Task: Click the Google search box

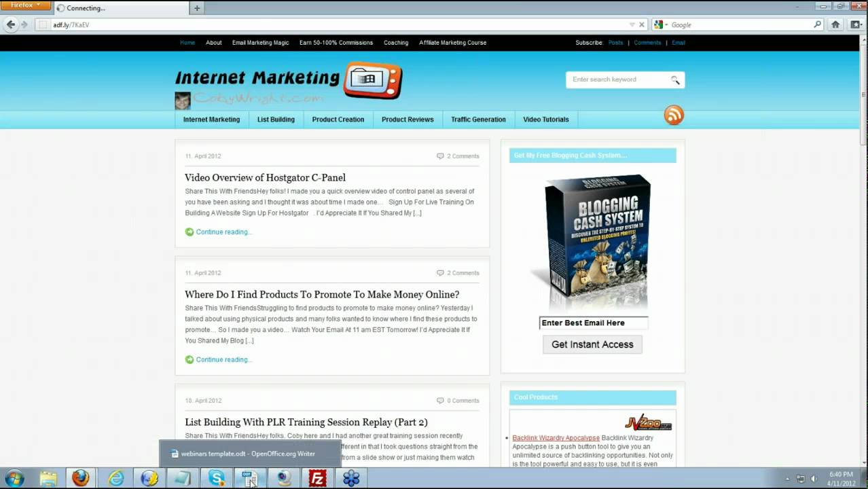Action: point(740,24)
